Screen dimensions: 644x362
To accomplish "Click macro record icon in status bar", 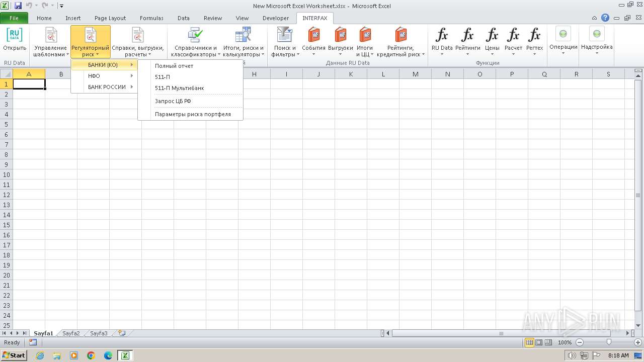I will pos(33,342).
